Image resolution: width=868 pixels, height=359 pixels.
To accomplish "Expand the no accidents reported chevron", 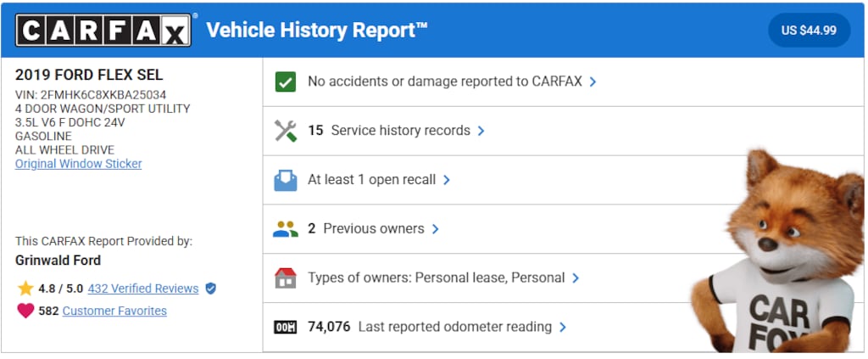I will click(x=593, y=82).
